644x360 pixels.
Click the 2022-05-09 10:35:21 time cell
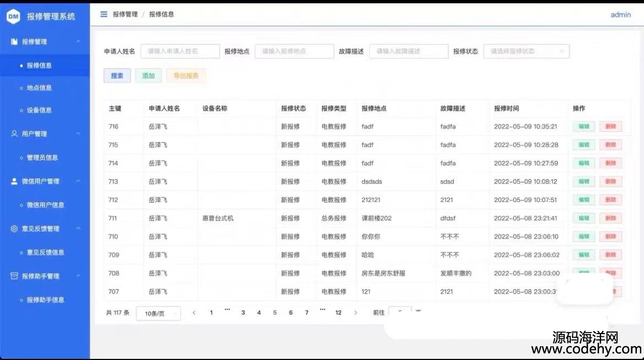pos(525,127)
